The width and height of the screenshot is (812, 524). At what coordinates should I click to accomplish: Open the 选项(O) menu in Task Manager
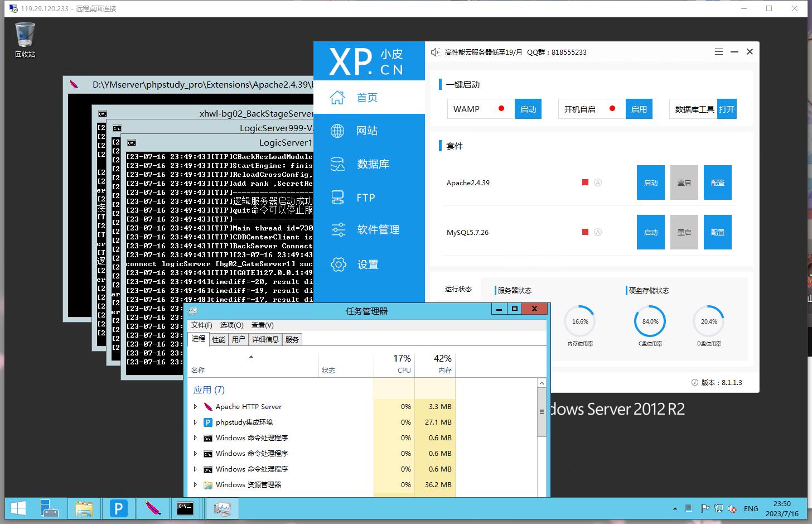(x=231, y=325)
